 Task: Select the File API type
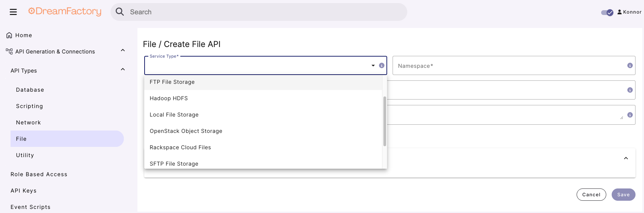[x=67, y=139]
